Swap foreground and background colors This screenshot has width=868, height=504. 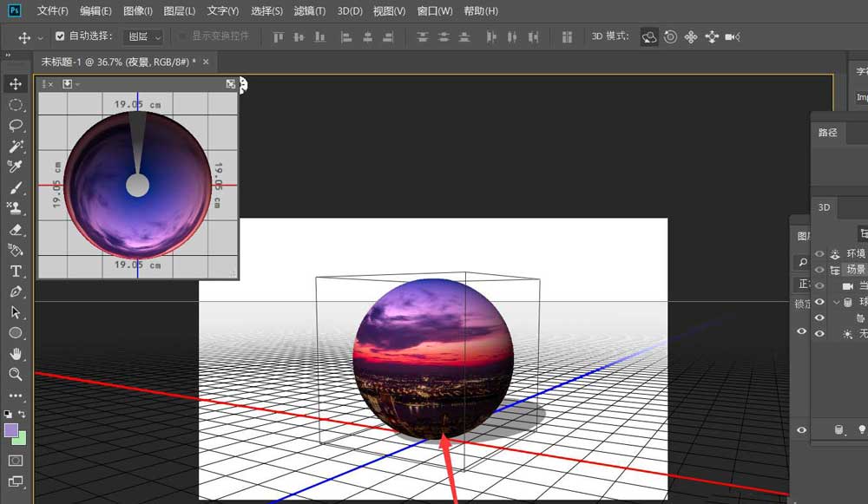[x=22, y=414]
